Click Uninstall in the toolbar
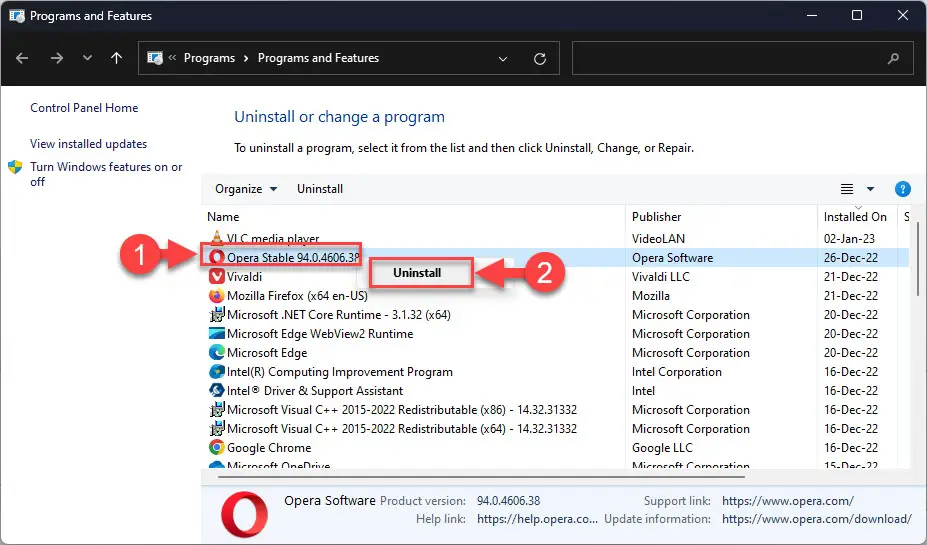This screenshot has height=545, width=927. pos(320,189)
